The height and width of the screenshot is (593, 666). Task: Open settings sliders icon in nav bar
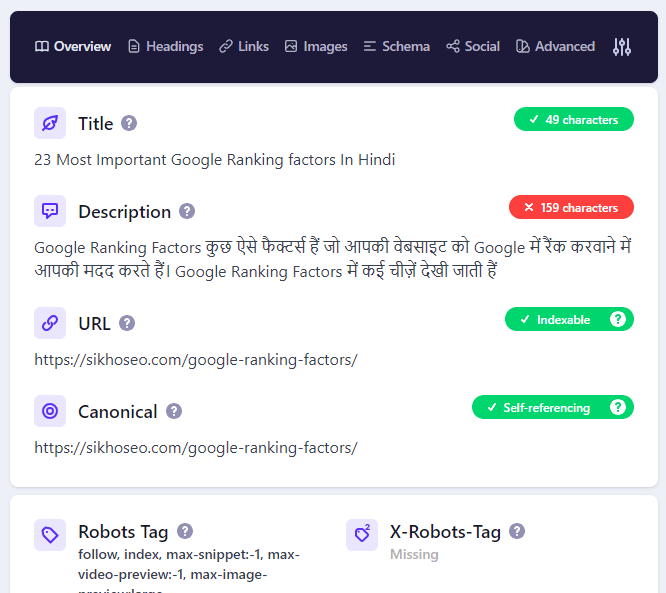point(622,47)
